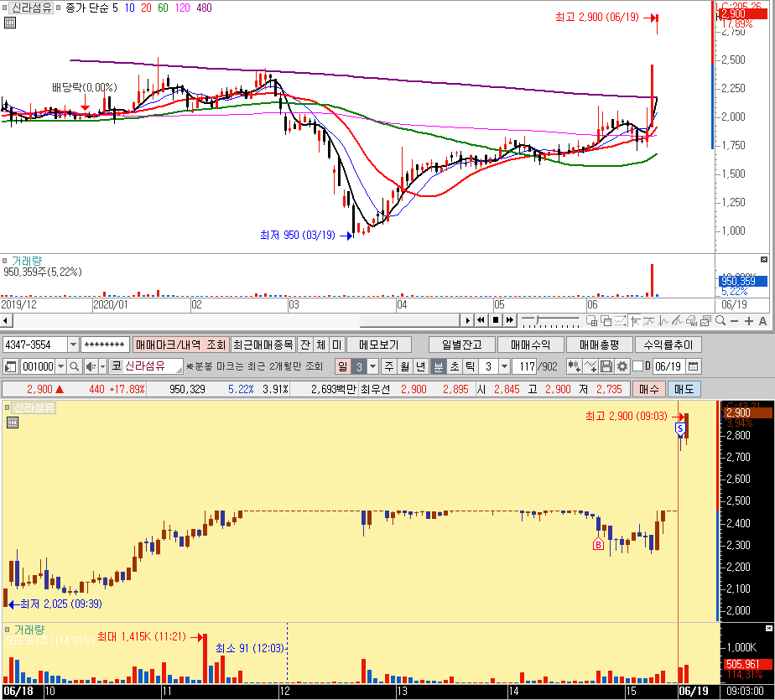This screenshot has width=775, height=700.
Task: Select the 분 minute period toggle
Action: [x=438, y=366]
